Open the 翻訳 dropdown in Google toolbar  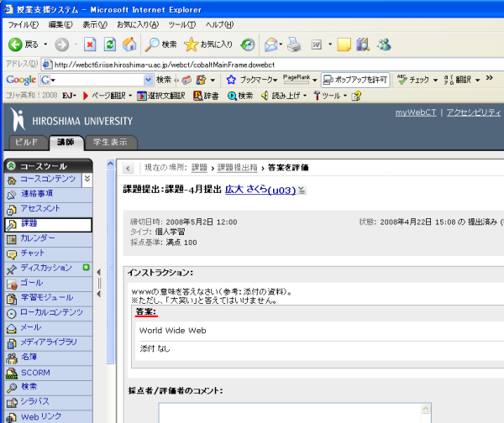click(x=478, y=80)
